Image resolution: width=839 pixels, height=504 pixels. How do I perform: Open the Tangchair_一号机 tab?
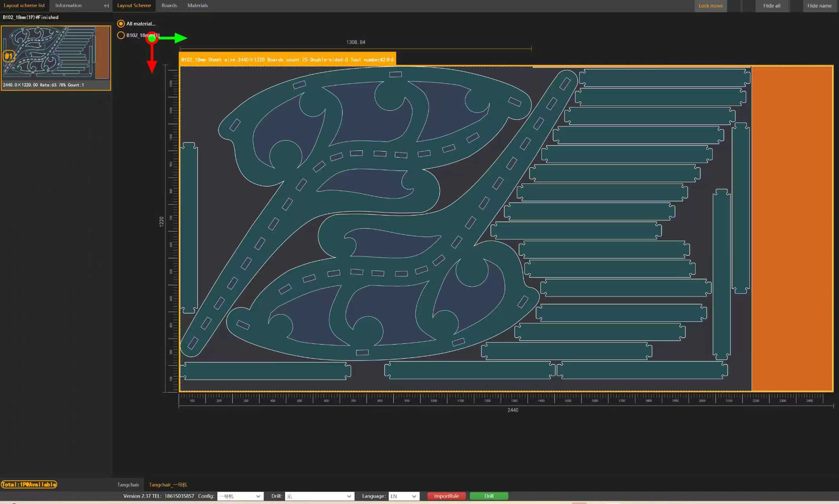[168, 485]
